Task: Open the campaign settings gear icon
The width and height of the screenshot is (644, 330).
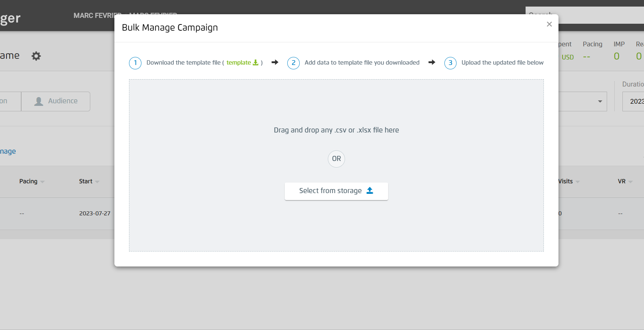Action: [x=36, y=55]
